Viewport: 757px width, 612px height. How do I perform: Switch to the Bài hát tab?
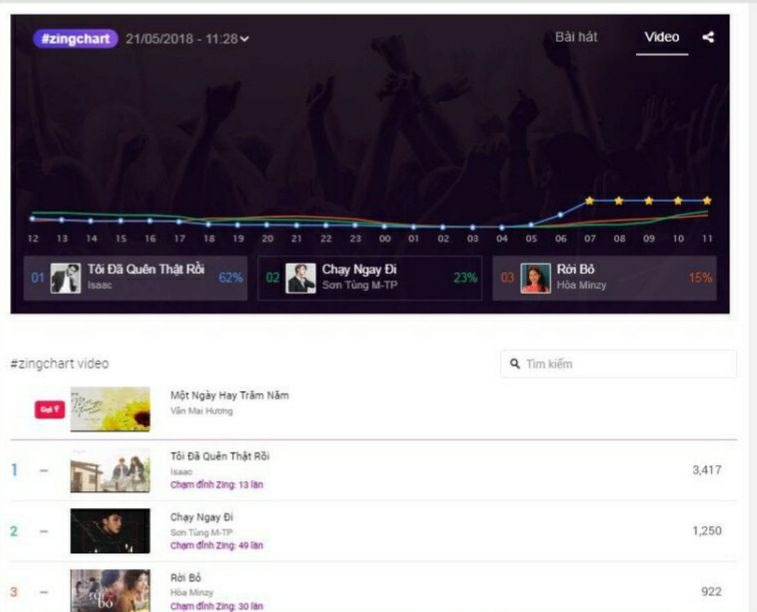coord(576,37)
